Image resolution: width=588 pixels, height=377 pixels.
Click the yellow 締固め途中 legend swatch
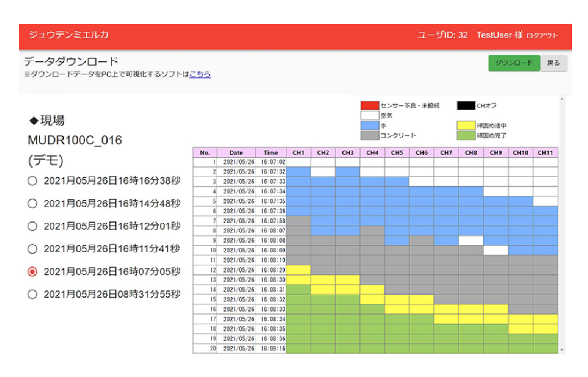[466, 126]
